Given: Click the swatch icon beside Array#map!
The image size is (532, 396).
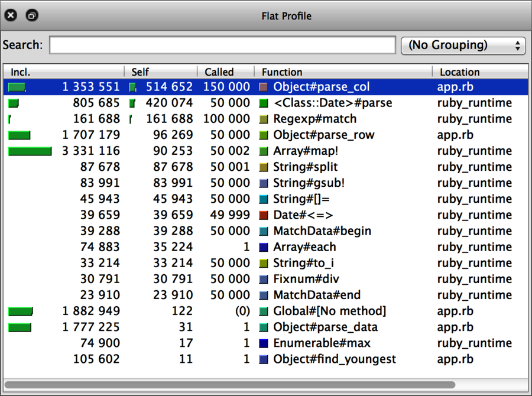Looking at the screenshot, I should pyautogui.click(x=263, y=151).
